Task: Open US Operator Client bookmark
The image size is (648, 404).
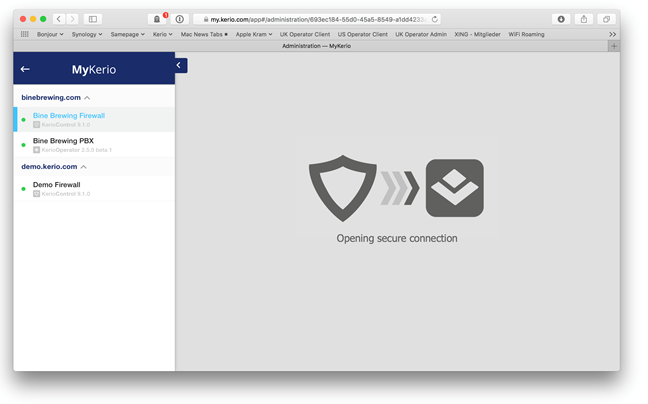Action: (362, 34)
